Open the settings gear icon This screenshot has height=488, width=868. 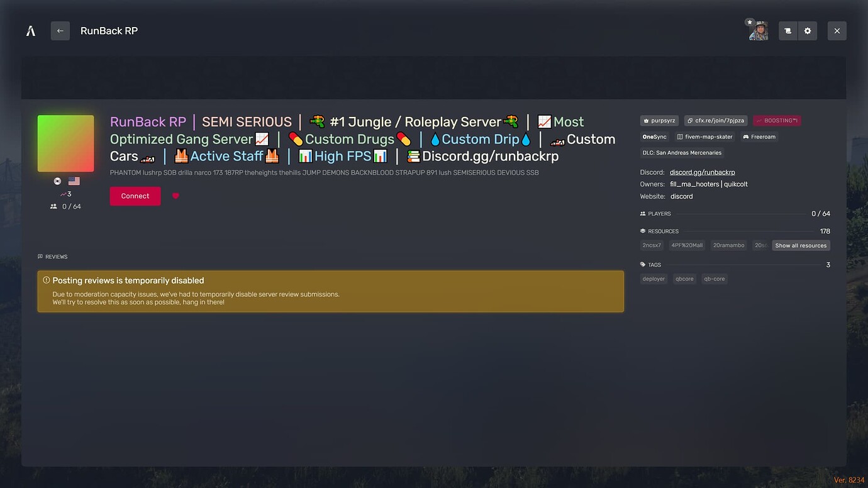(808, 30)
